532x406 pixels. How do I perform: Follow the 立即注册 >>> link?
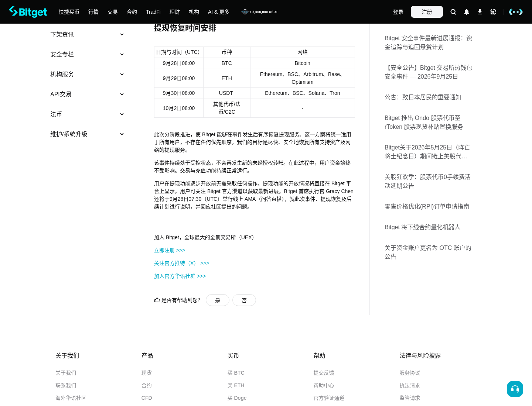click(170, 250)
